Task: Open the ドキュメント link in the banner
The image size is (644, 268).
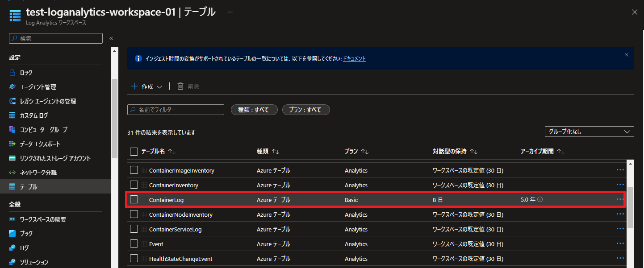Action: (x=354, y=58)
